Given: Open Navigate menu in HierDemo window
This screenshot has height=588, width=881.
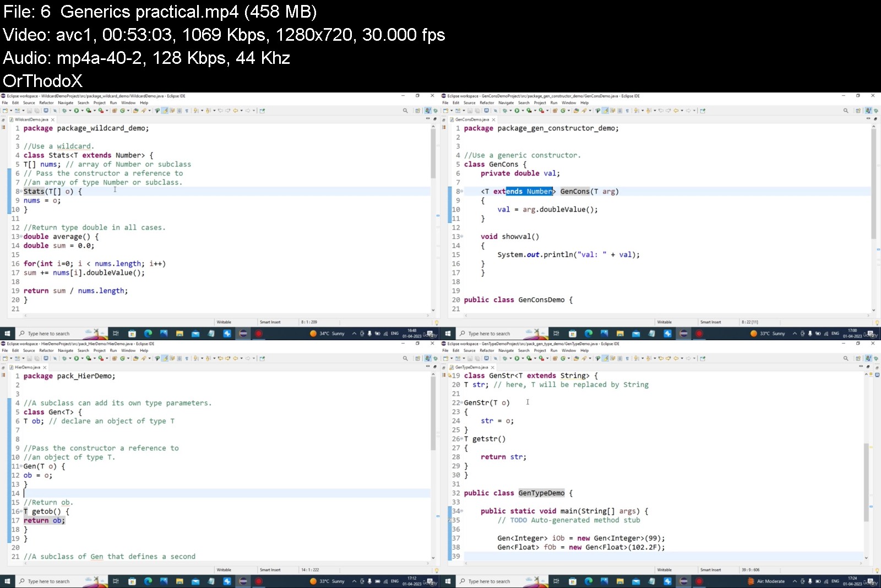Looking at the screenshot, I should (66, 350).
